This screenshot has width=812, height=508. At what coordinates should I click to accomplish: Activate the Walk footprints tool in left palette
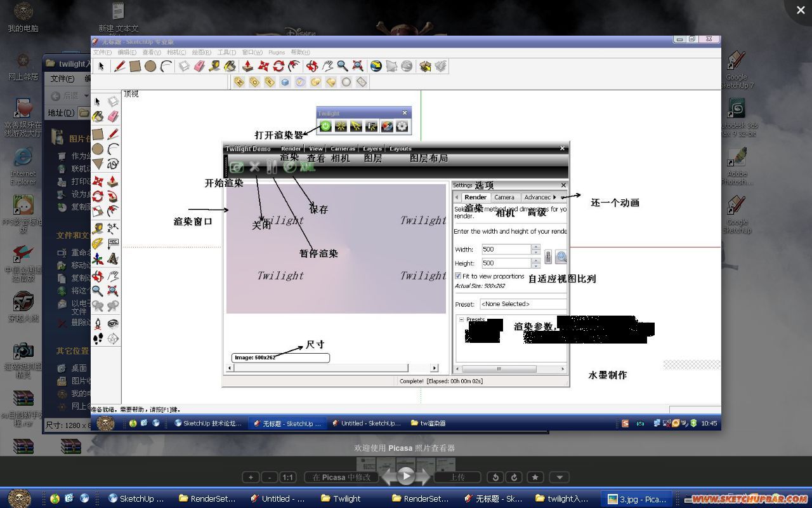click(98, 338)
